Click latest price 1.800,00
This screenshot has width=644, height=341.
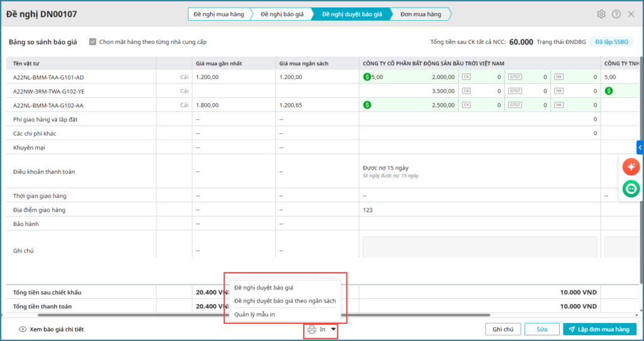pyautogui.click(x=208, y=105)
